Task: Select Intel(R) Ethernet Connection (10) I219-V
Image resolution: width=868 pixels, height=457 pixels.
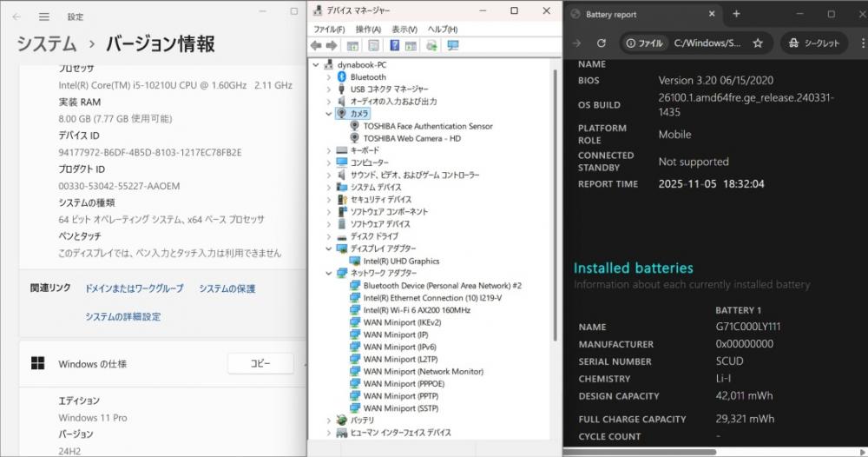Action: (432, 297)
